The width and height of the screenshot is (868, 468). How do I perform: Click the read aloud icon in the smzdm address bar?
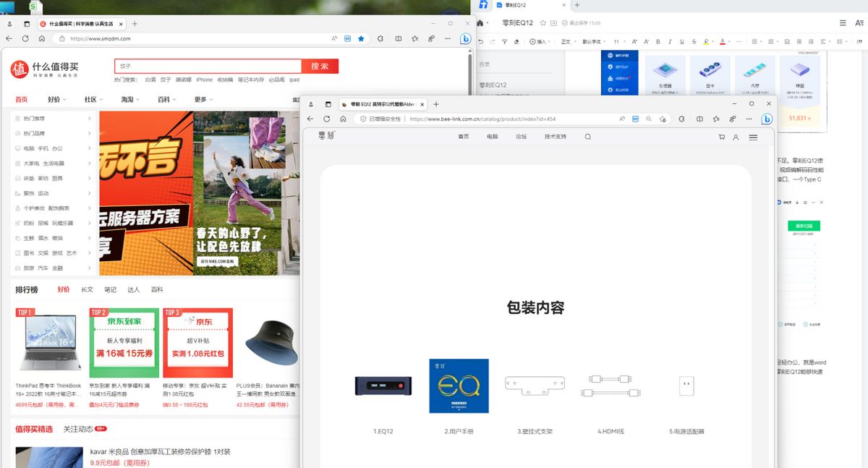pos(334,38)
